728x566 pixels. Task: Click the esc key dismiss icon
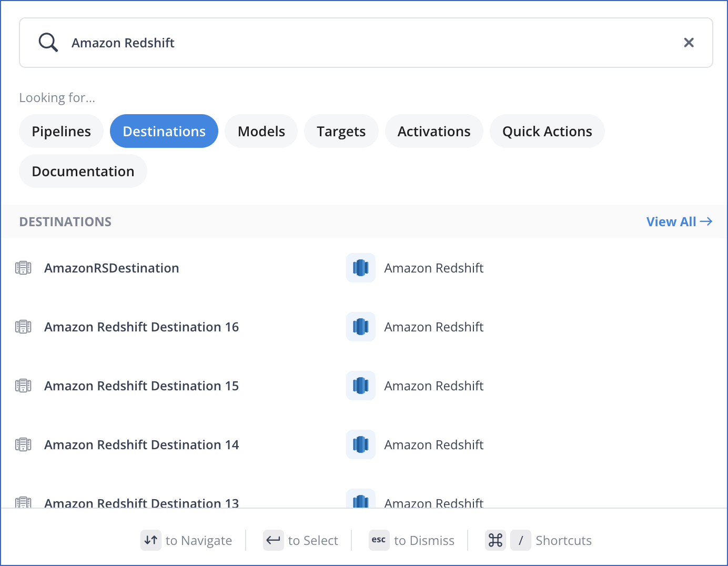coord(379,540)
